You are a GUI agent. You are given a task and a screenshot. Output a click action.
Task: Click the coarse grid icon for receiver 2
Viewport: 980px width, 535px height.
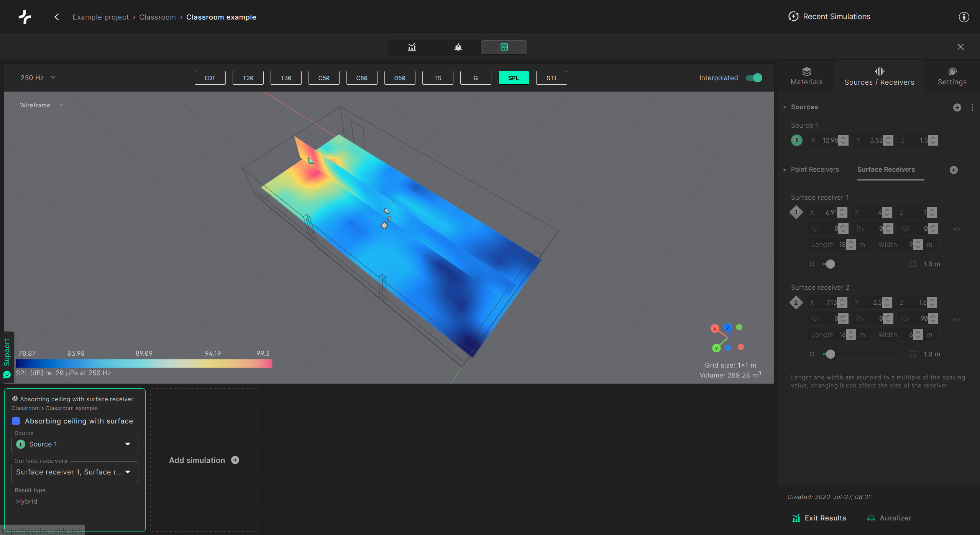[913, 354]
